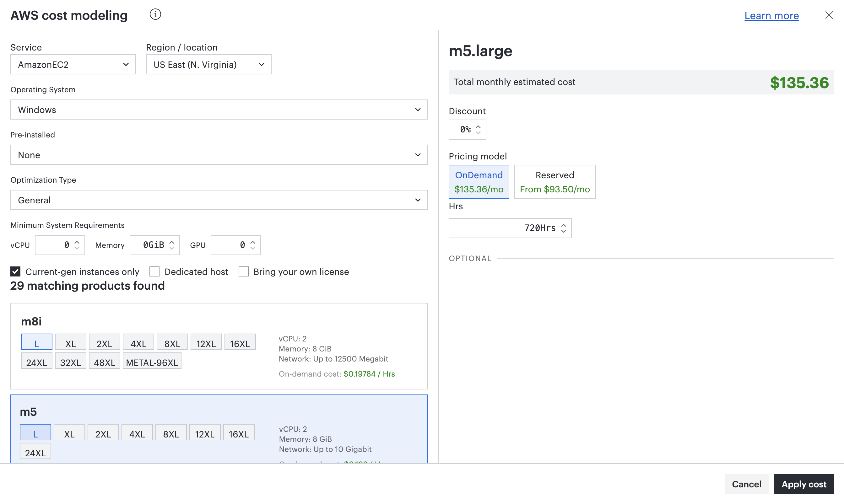Select the m5 16XL size
Viewport: 844px width, 504px height.
tap(239, 432)
